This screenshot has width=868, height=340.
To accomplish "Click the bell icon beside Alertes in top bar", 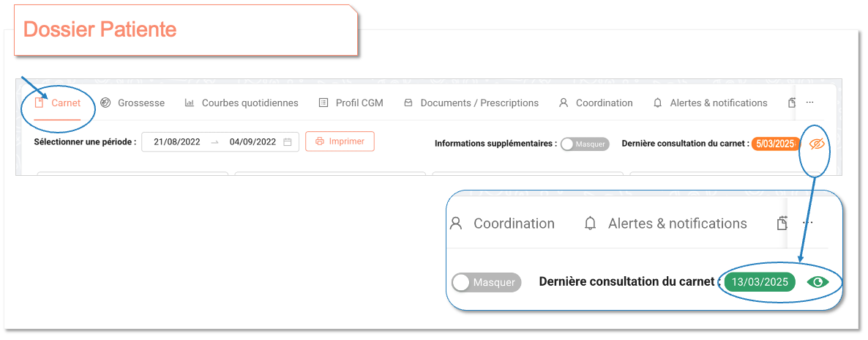I will pyautogui.click(x=658, y=103).
